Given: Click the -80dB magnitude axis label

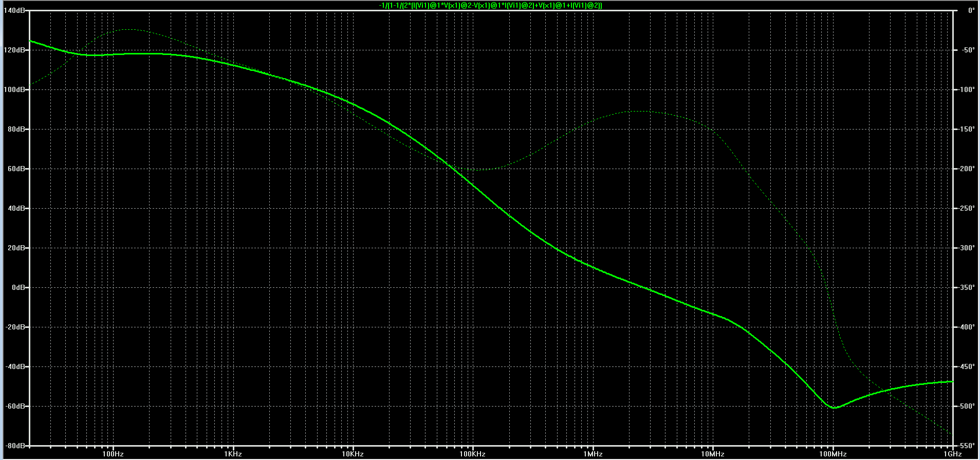Looking at the screenshot, I should 15,446.
